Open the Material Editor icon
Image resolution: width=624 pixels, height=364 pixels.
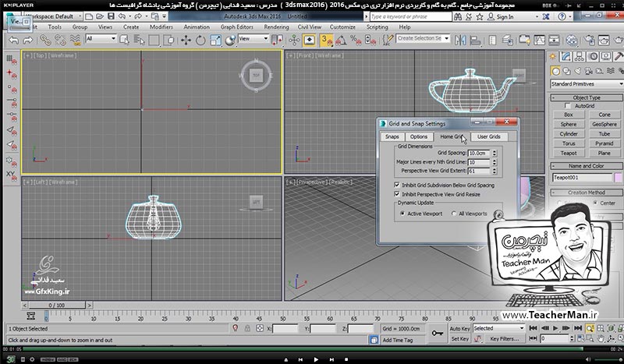[572, 41]
